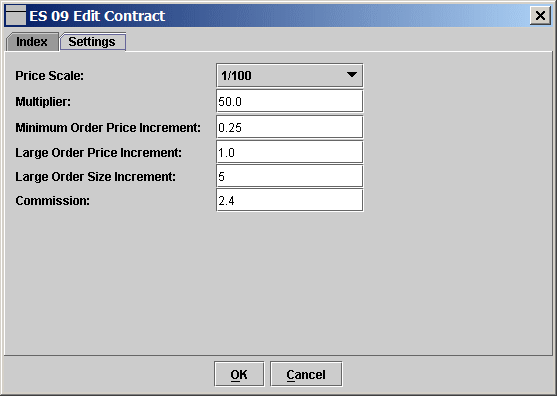Viewport: 557px width, 396px height.
Task: Switch to the Index tab
Action: point(32,42)
